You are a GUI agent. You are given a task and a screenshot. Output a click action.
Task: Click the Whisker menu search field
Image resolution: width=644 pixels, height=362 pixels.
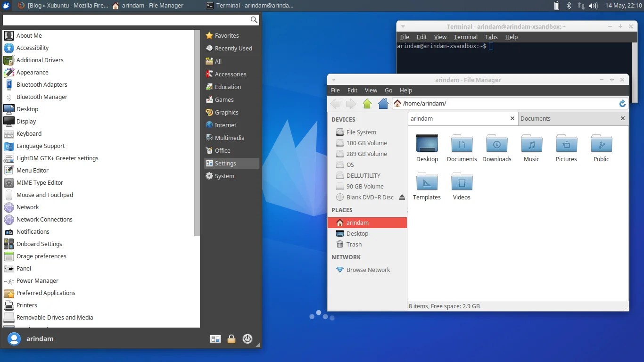point(126,20)
